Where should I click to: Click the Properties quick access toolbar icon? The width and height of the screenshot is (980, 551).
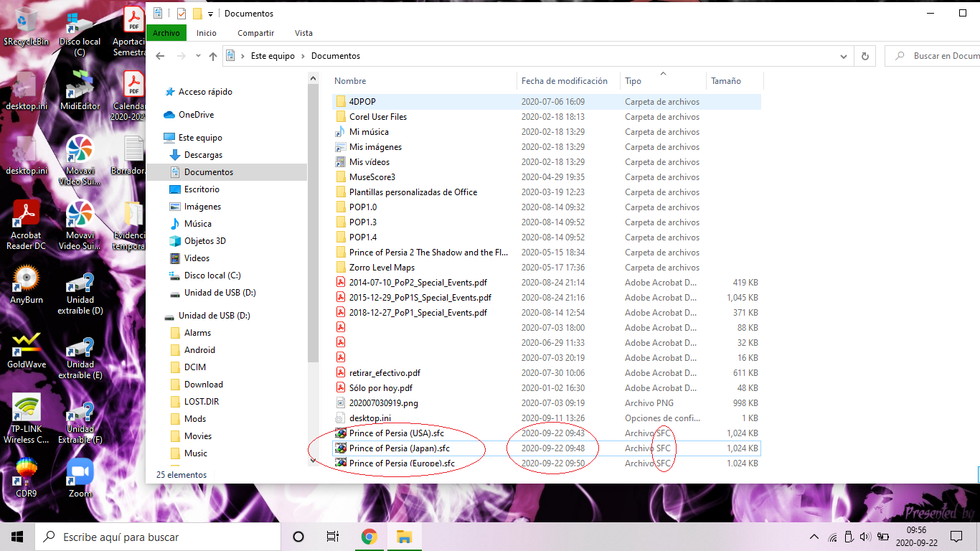click(182, 13)
